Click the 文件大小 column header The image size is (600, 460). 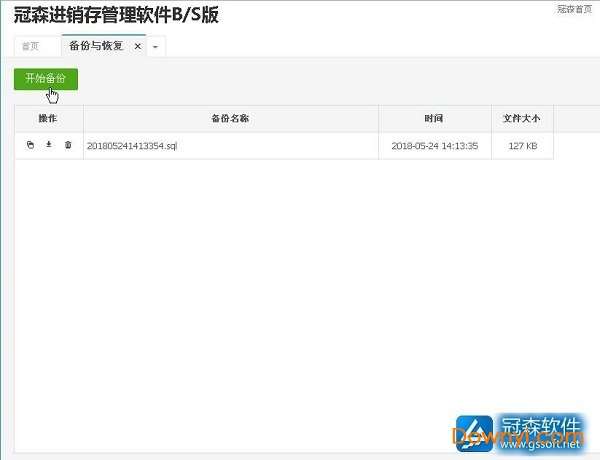coord(522,119)
